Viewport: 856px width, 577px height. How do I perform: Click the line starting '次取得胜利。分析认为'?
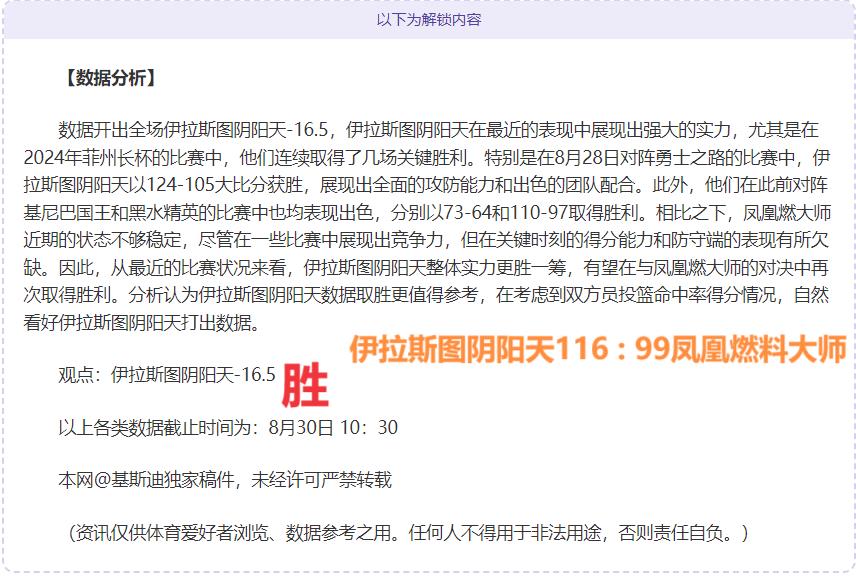(427, 295)
